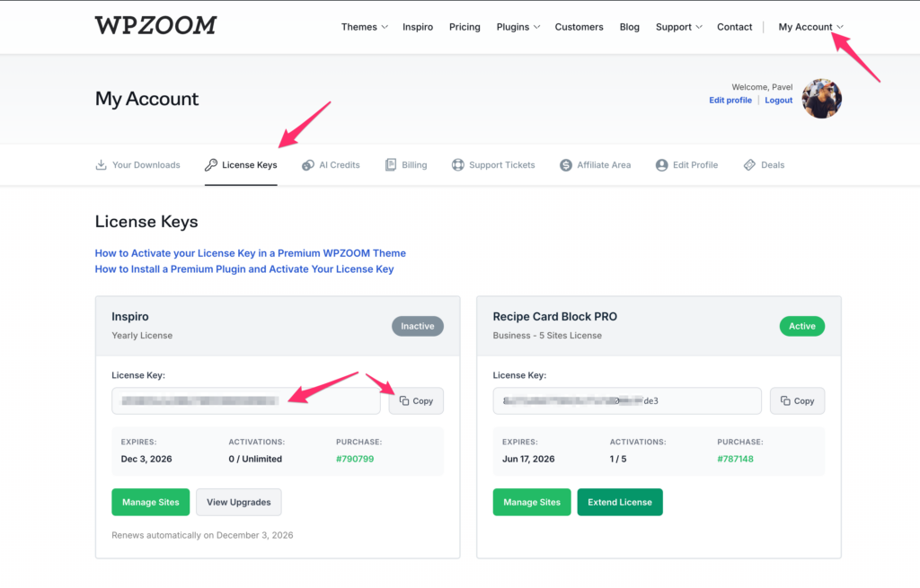Expand the Themes dropdown menu

tap(364, 27)
